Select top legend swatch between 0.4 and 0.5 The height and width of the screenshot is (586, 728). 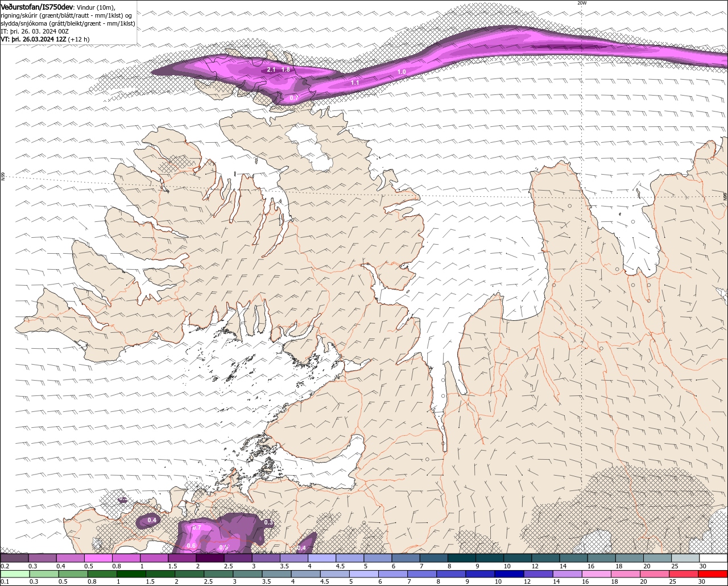[x=70, y=558]
